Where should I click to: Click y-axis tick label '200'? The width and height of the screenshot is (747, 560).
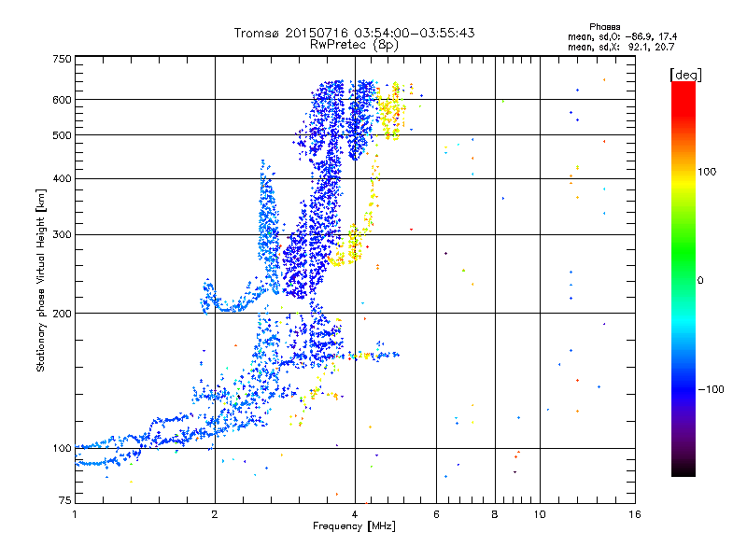click(62, 314)
